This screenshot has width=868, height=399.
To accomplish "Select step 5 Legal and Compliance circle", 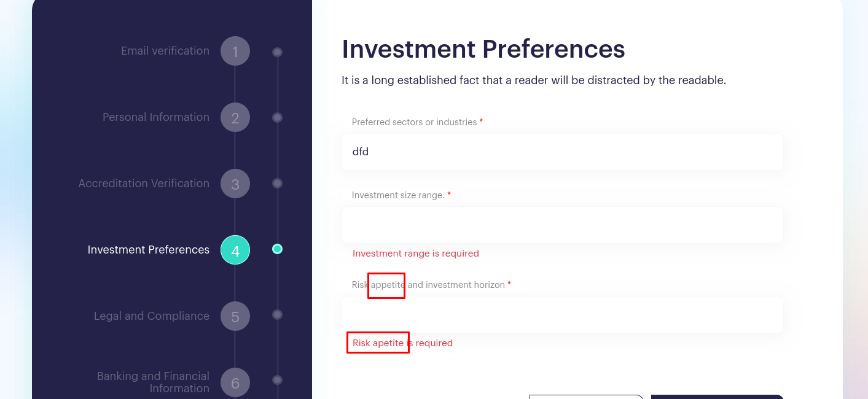I will (235, 316).
